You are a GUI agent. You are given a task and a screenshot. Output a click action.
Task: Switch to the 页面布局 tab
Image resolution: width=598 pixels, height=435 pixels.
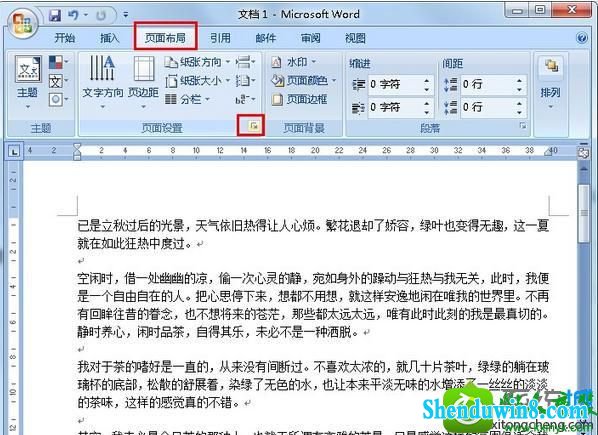click(x=165, y=37)
